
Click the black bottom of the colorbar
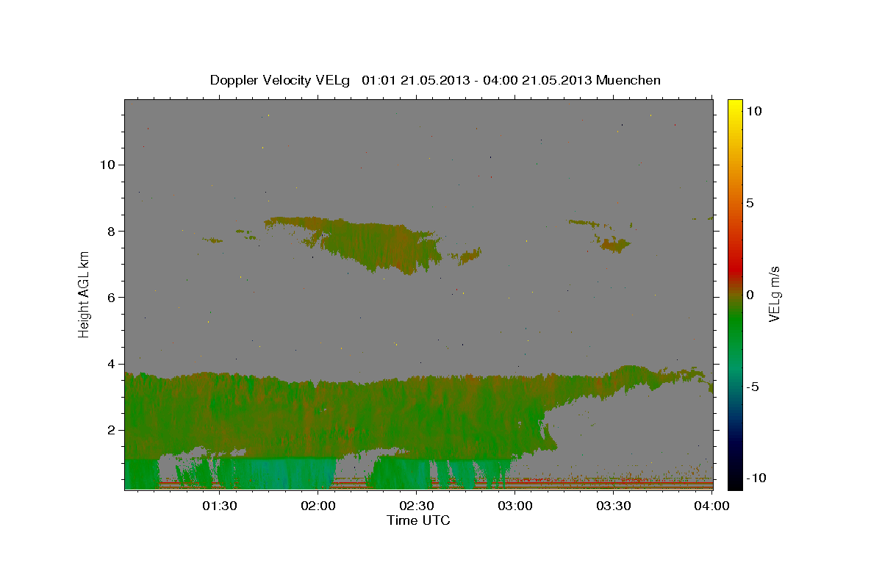click(735, 481)
